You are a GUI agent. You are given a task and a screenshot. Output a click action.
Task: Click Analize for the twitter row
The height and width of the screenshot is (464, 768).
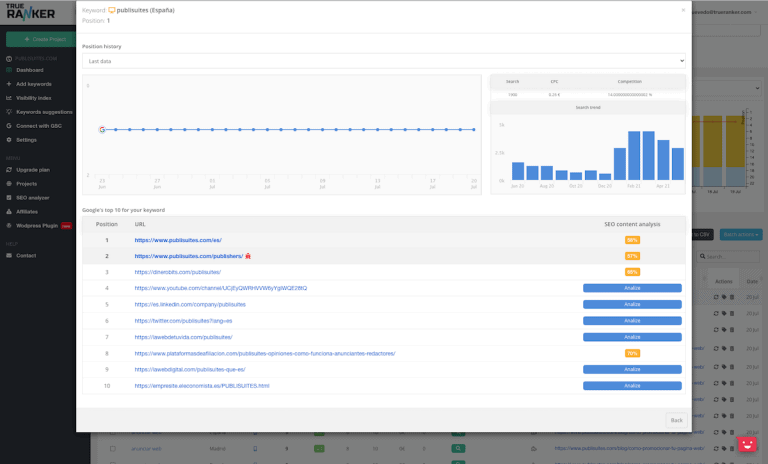click(x=632, y=321)
